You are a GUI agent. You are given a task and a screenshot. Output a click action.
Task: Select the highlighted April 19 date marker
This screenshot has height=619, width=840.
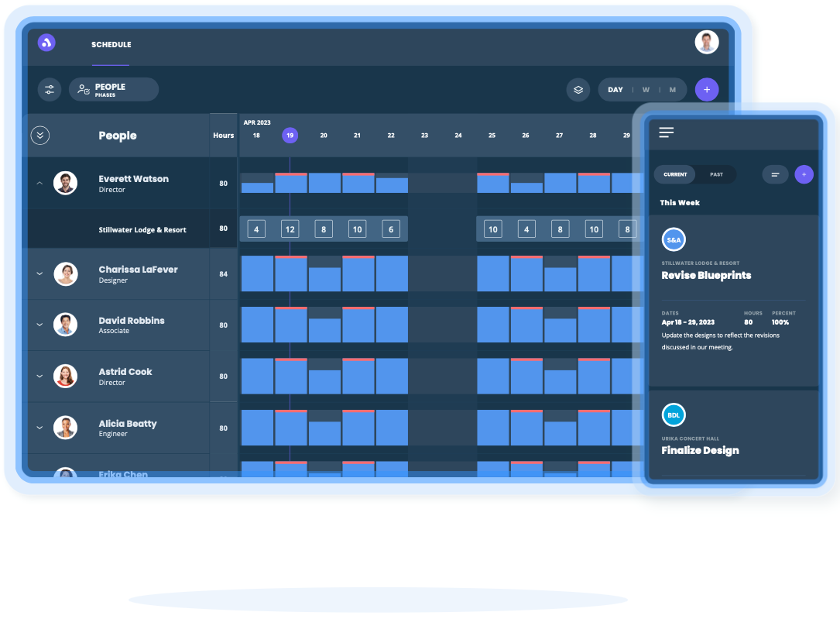pyautogui.click(x=290, y=135)
